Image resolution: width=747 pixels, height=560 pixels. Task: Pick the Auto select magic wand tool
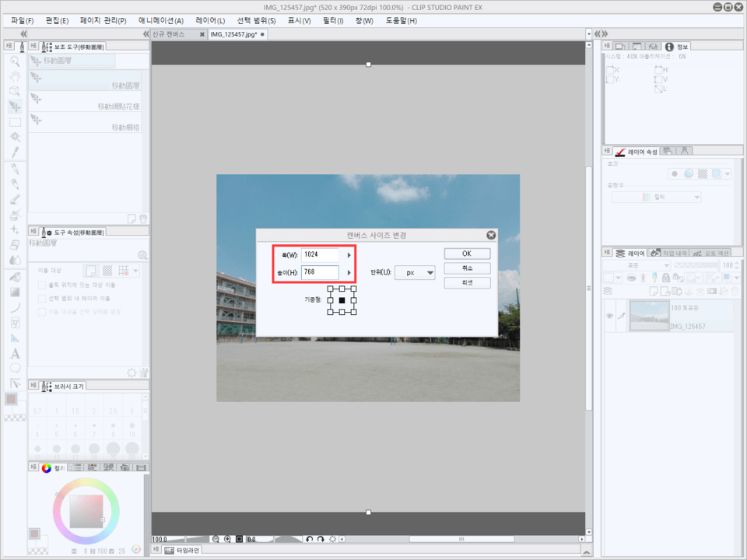point(15,136)
